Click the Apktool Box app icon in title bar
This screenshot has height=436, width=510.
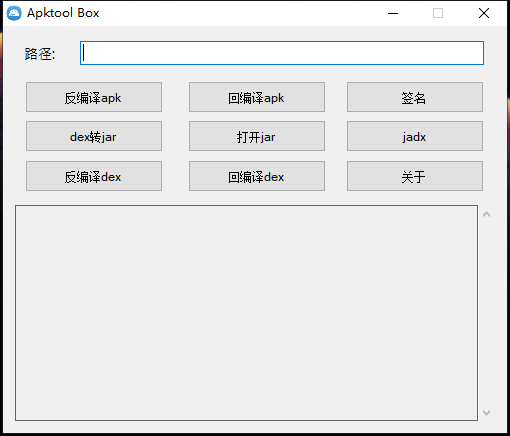(14, 13)
